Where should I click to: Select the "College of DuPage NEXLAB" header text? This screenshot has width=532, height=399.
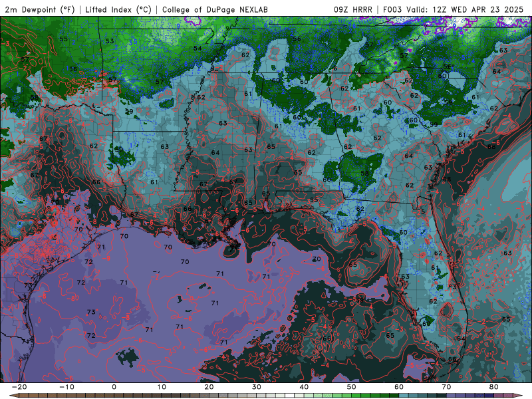(215, 9)
